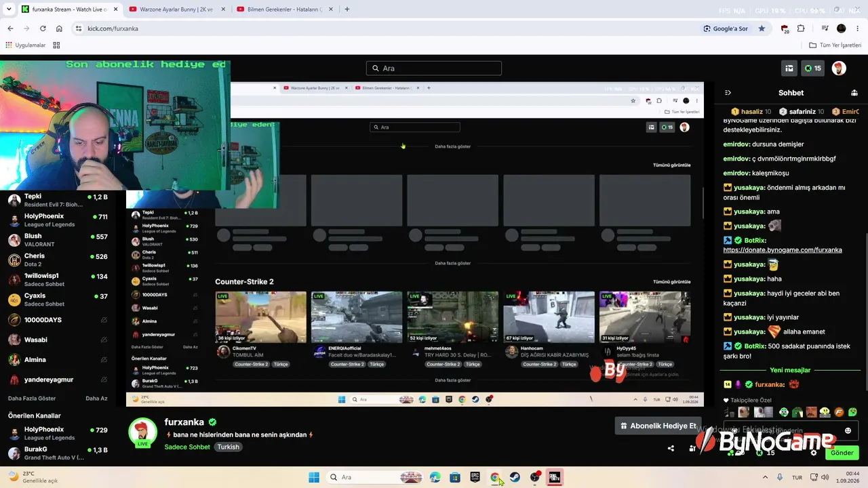Open recommended BurakG channel
Image resolution: width=868 pixels, height=488 pixels.
pos(58,453)
